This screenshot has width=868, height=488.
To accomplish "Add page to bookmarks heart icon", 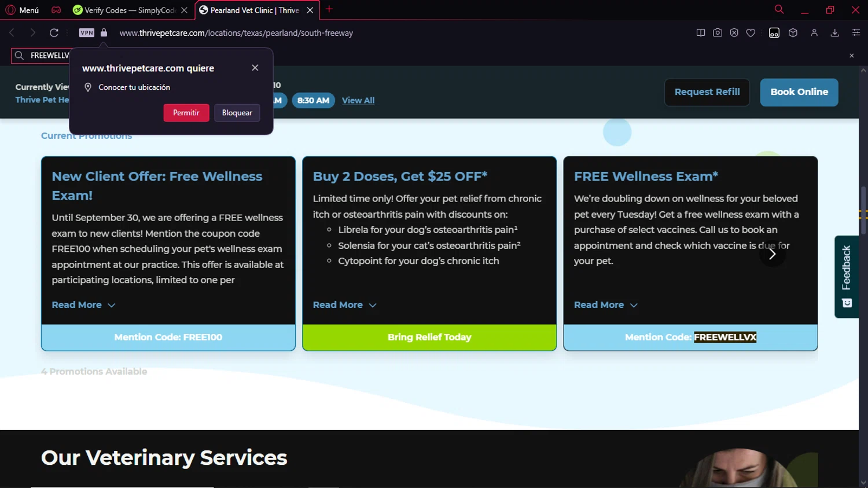I will [751, 33].
